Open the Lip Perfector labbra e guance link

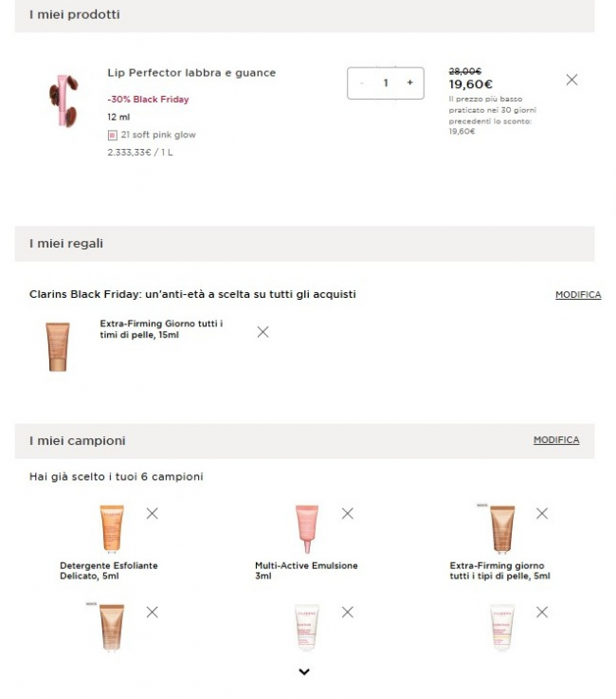[191, 73]
